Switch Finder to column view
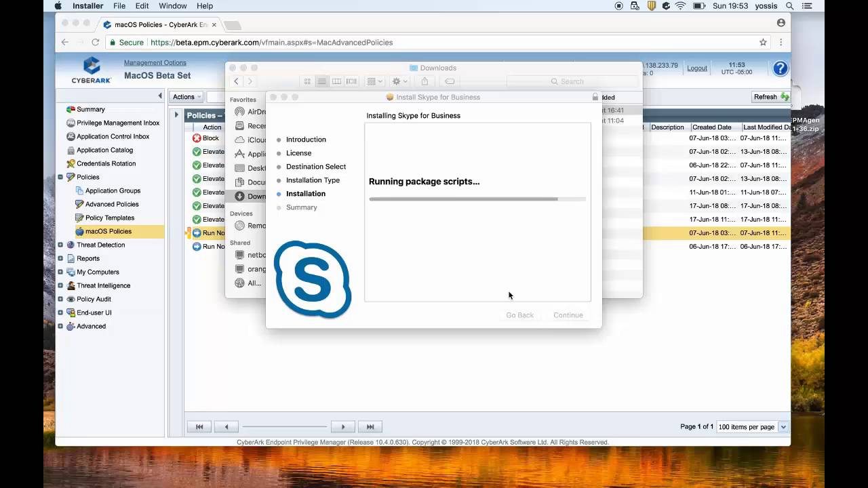868x488 pixels. pos(336,81)
